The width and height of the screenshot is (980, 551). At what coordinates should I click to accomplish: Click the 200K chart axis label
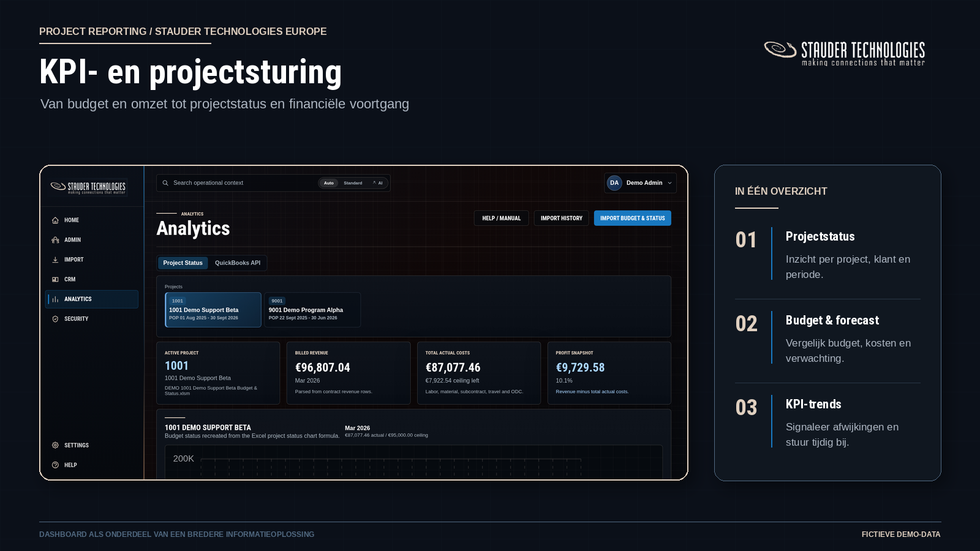pos(183,459)
